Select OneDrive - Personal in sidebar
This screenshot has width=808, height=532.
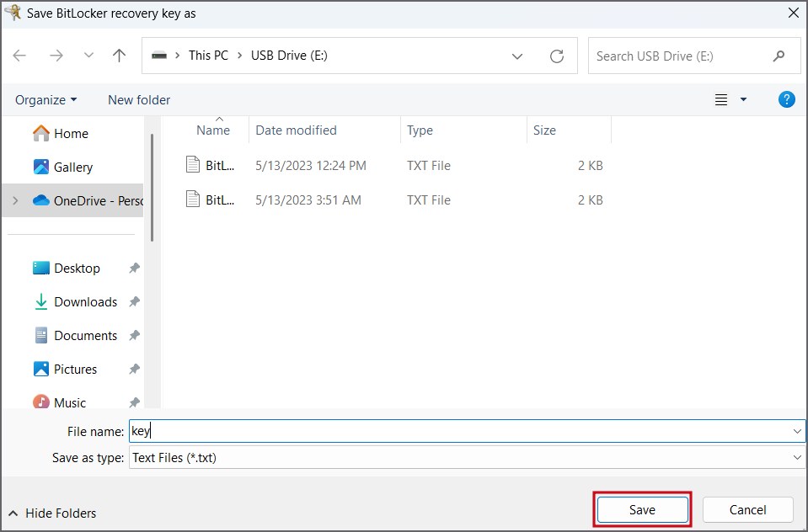click(72, 200)
